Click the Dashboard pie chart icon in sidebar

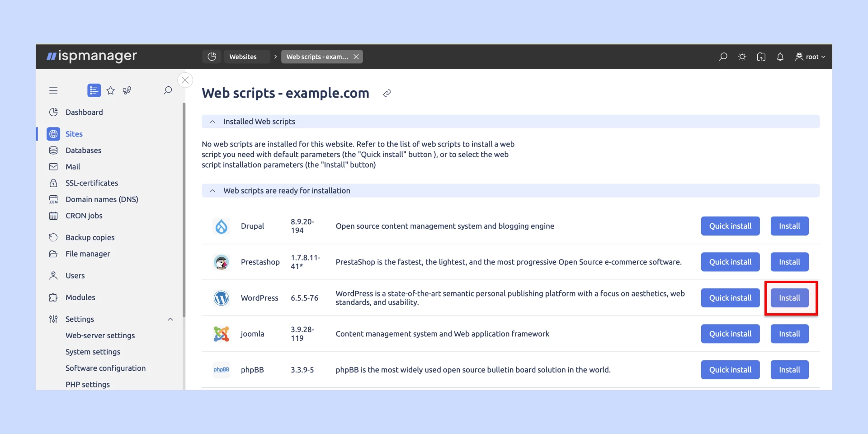(x=53, y=112)
